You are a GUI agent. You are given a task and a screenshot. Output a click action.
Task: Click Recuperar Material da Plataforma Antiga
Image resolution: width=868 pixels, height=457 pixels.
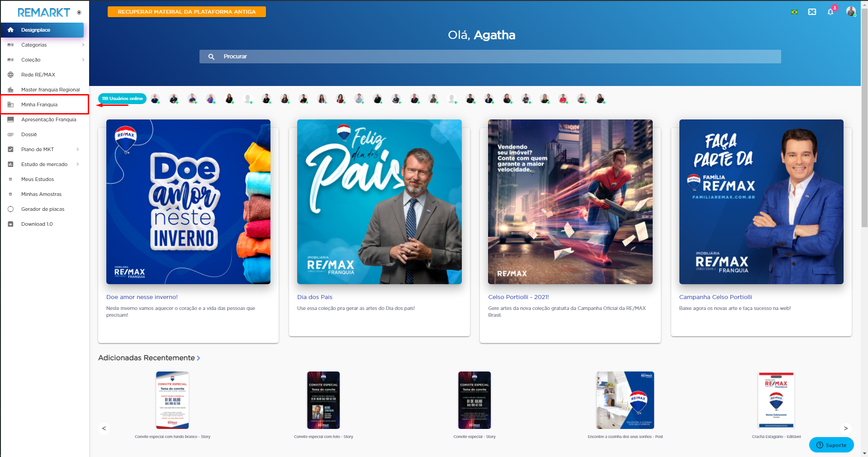coord(186,12)
